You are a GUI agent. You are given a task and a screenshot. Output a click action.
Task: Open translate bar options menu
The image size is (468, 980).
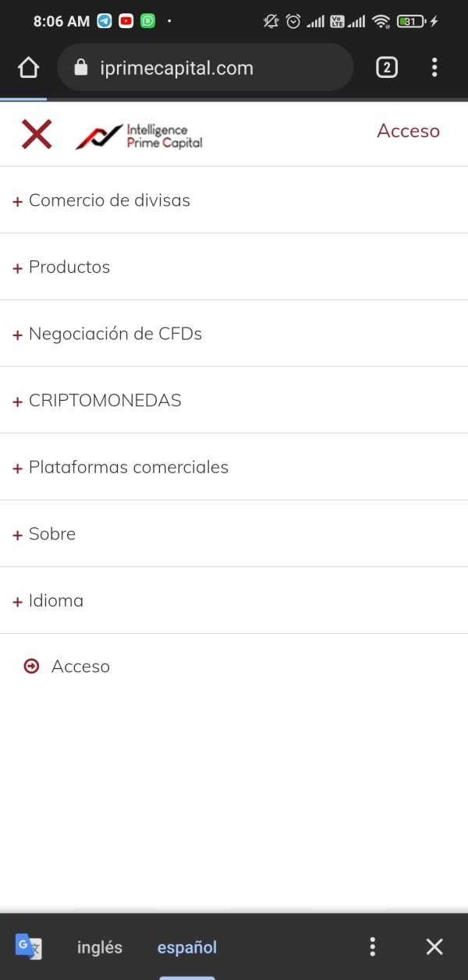[x=373, y=946]
